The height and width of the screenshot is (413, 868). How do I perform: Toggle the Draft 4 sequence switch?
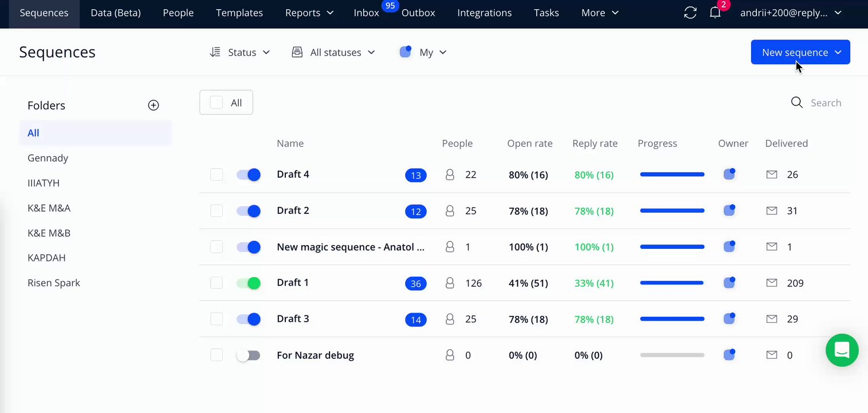coord(249,174)
